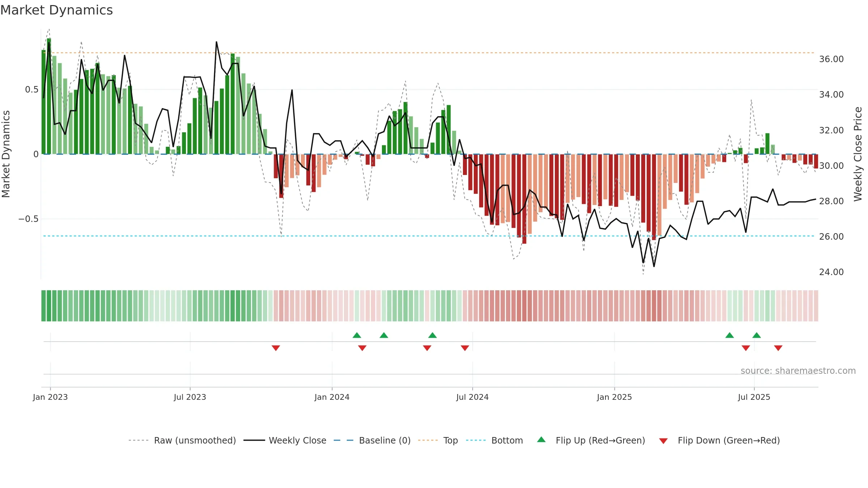Click the 26.00 price axis label
This screenshot has width=868, height=488.
831,236
